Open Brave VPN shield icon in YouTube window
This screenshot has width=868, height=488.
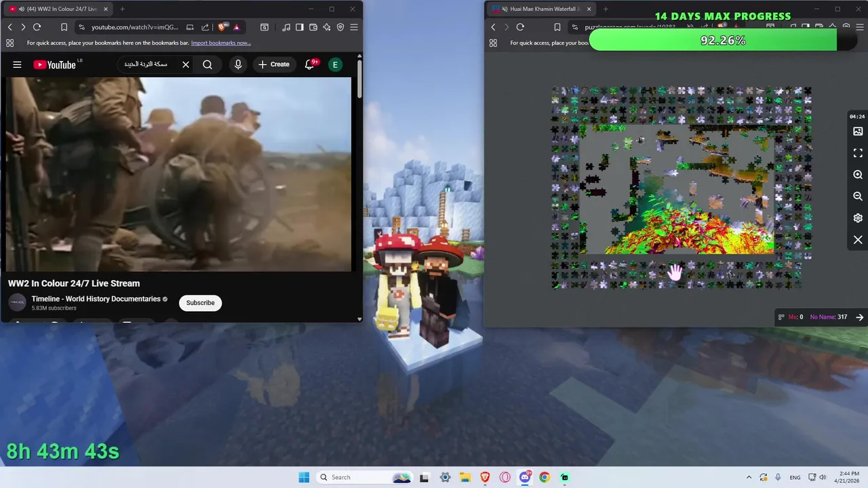340,27
